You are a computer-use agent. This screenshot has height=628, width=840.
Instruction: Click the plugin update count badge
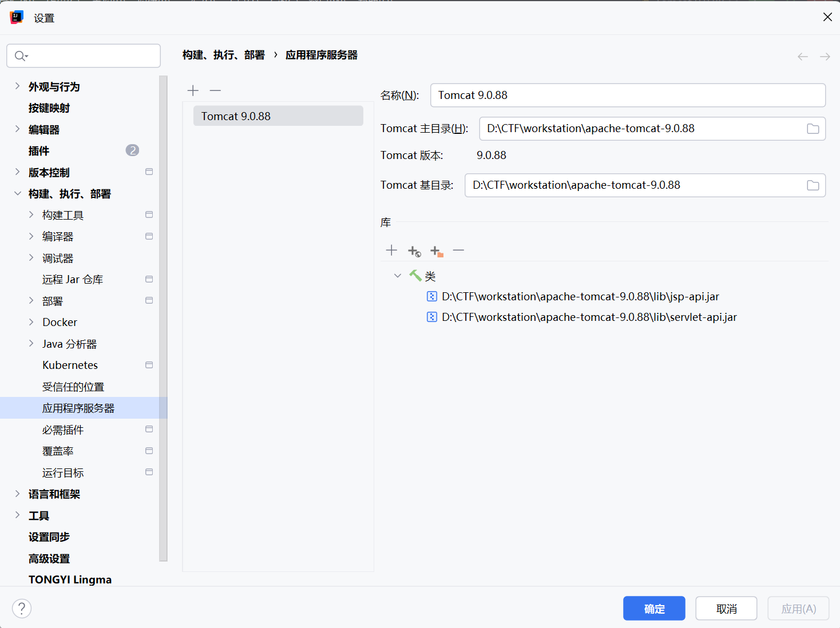click(132, 150)
